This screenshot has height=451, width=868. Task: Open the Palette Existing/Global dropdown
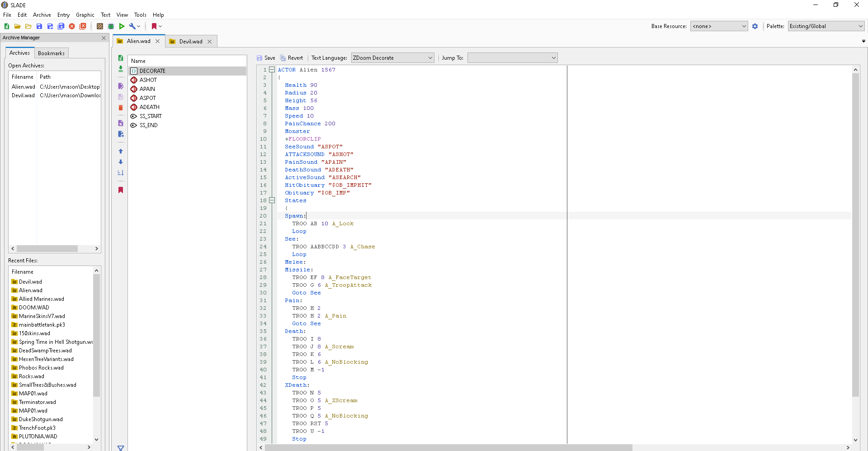click(826, 26)
